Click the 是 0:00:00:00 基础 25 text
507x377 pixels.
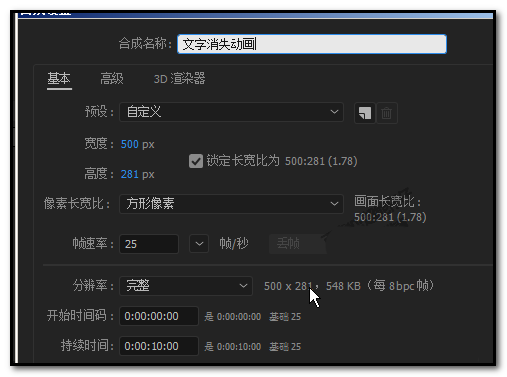click(x=253, y=317)
